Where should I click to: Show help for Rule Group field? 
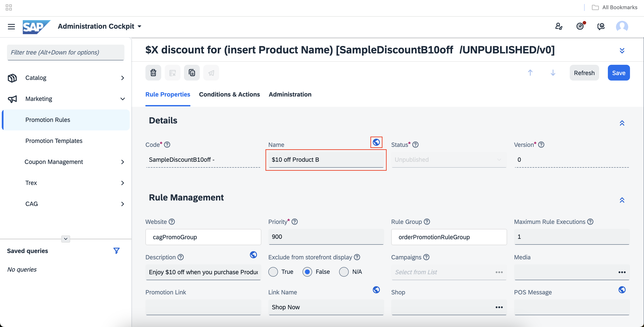point(427,222)
